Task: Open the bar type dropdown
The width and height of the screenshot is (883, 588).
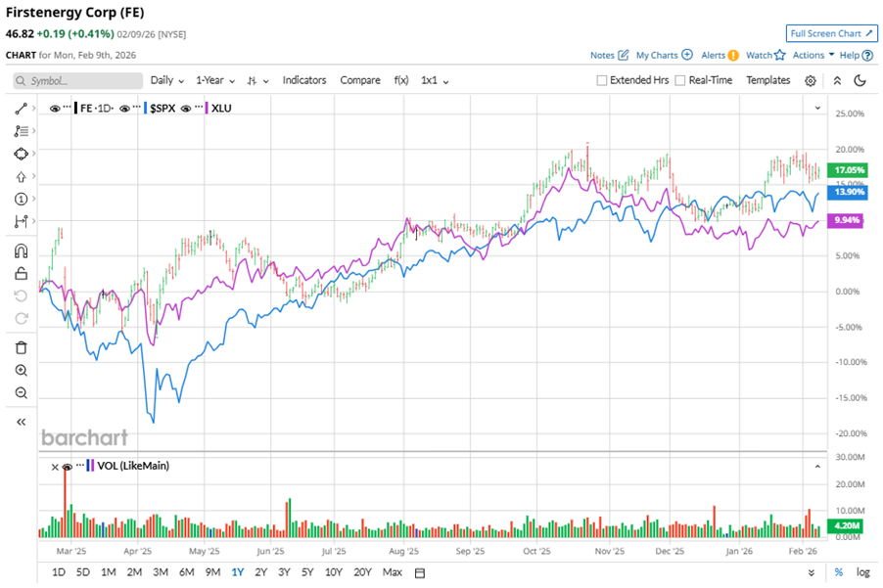Action: click(257, 81)
